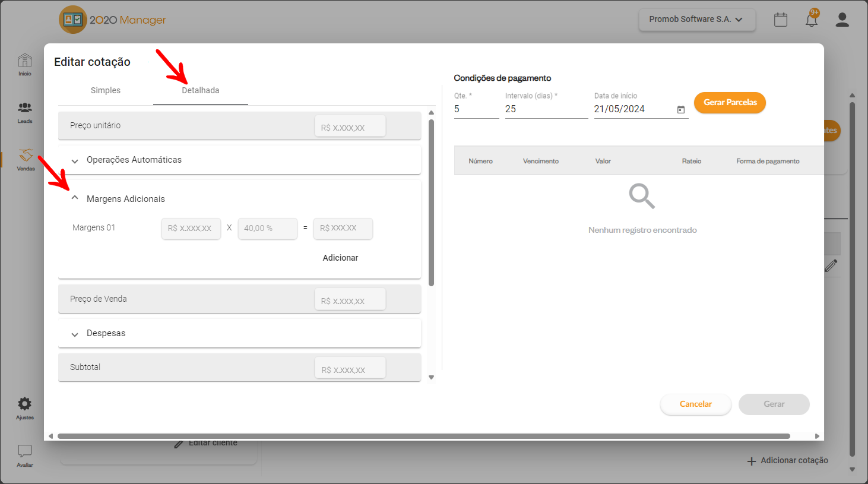Click the Subtotal label

point(85,368)
